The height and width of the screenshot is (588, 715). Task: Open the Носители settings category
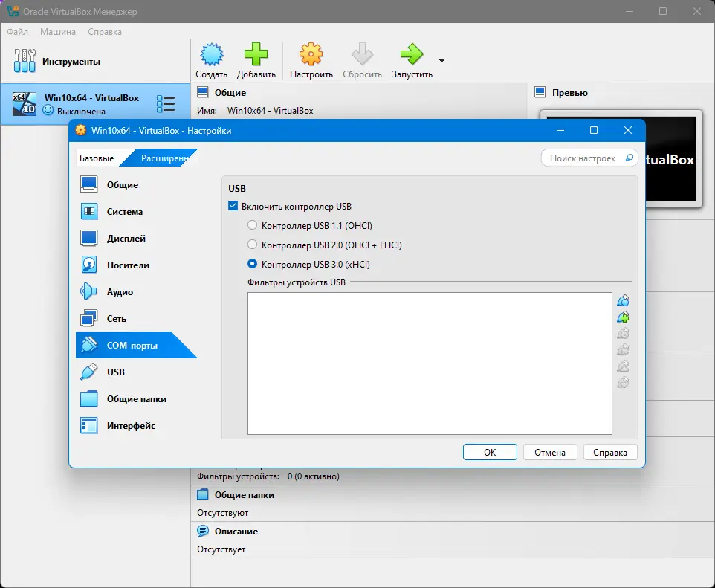coord(136,265)
